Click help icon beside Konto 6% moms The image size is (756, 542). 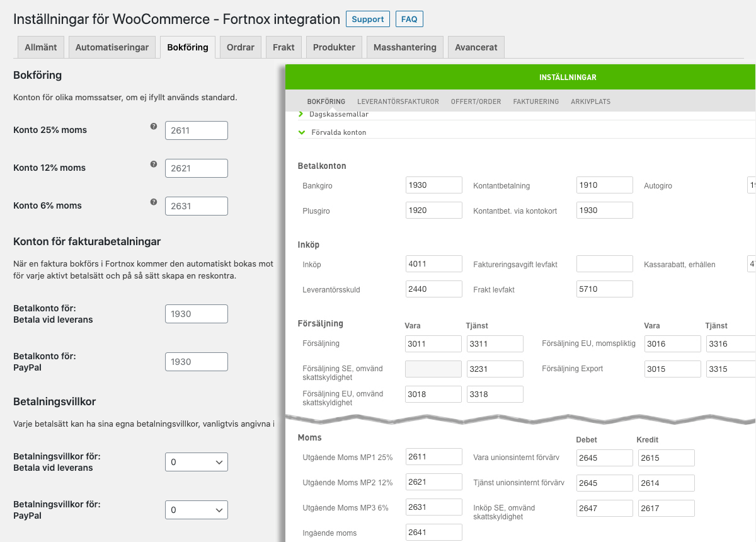pyautogui.click(x=153, y=202)
